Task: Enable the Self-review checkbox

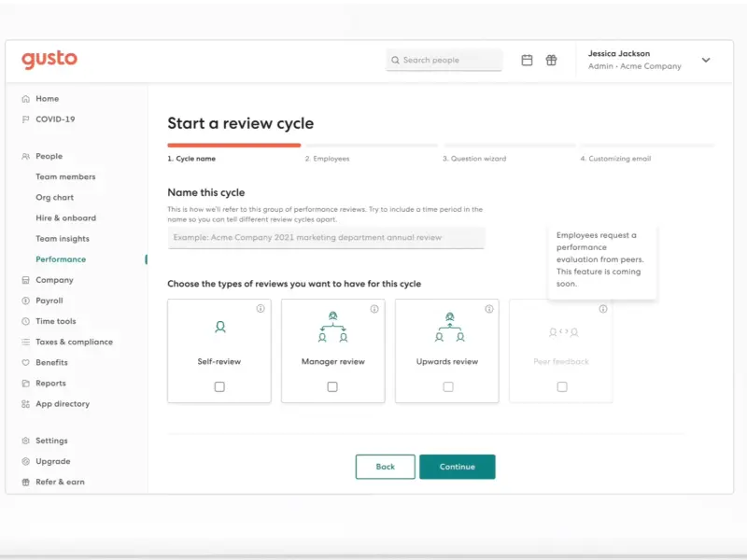Action: pos(219,386)
